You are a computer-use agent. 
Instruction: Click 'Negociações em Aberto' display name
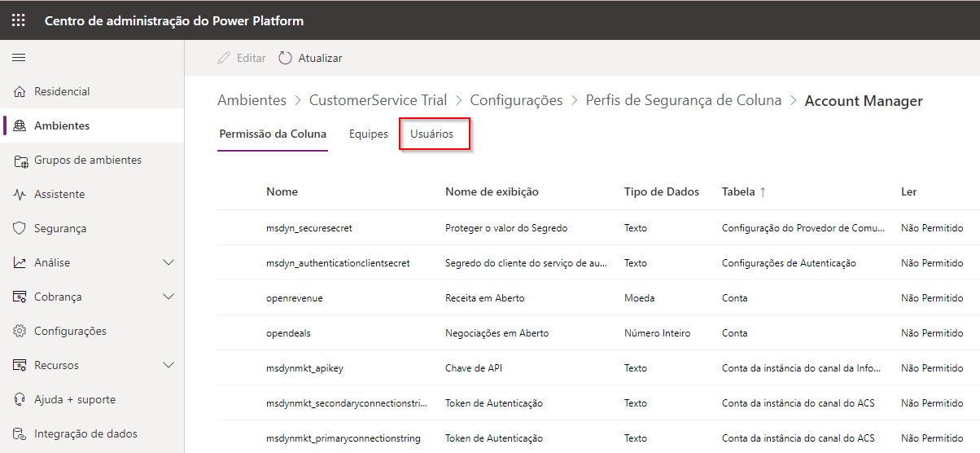[x=497, y=333]
